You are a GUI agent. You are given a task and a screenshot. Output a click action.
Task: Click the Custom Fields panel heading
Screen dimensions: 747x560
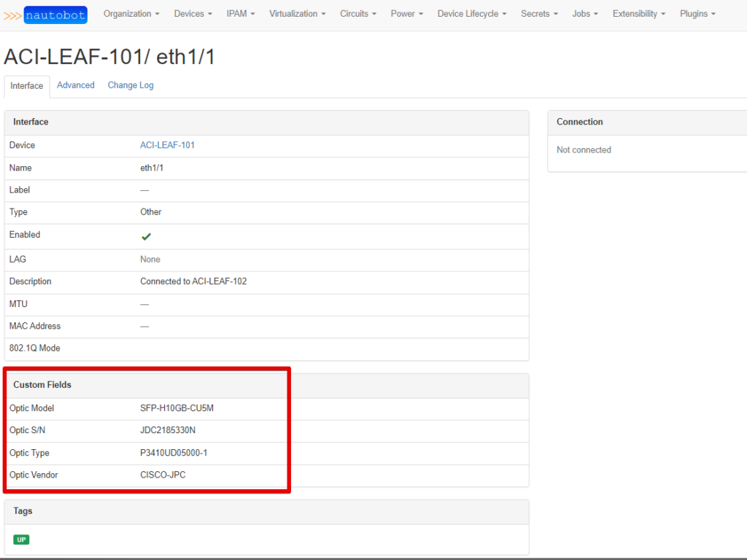(x=42, y=385)
